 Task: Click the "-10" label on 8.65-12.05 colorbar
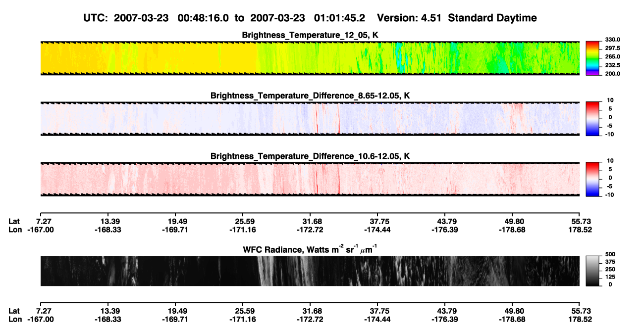610,134
